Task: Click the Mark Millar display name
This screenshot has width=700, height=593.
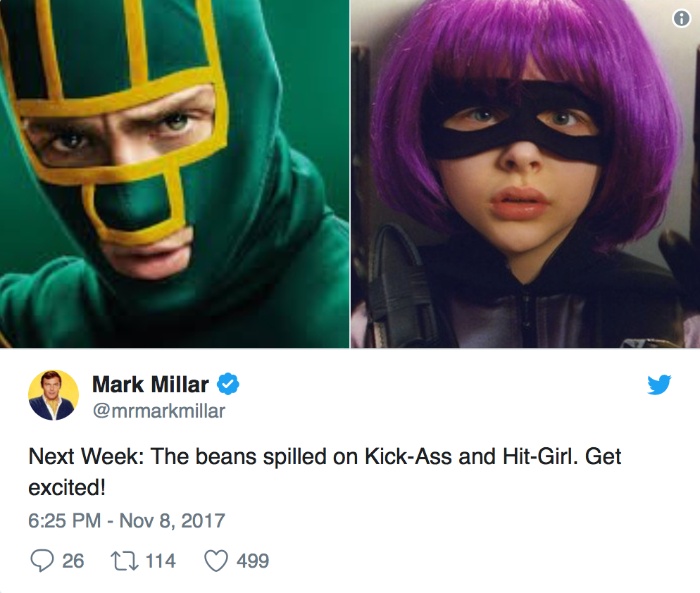Action: pos(150,385)
